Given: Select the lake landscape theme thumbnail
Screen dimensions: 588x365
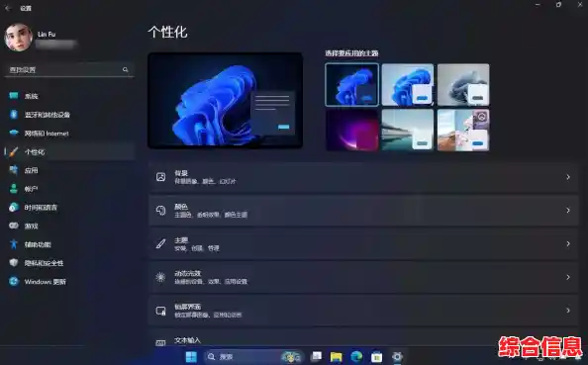Looking at the screenshot, I should coord(408,130).
